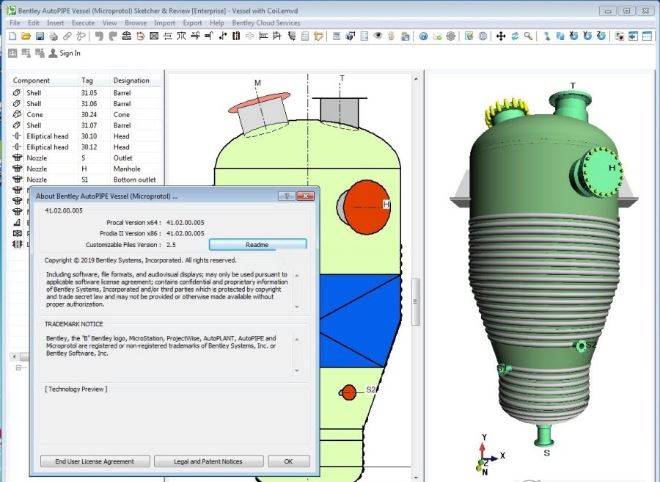Open the Bentley Cloud Services menu

[x=266, y=23]
